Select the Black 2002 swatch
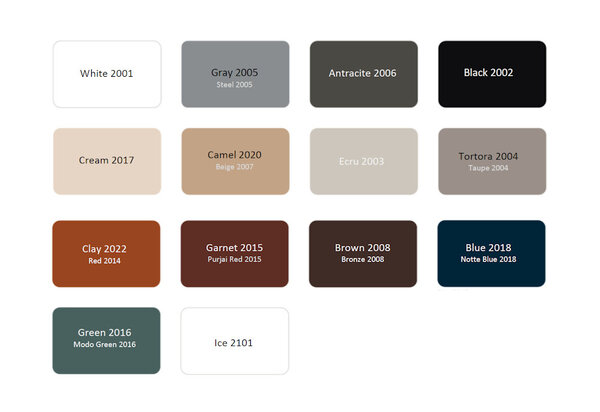Image resolution: width=600 pixels, height=412 pixels. click(x=492, y=74)
